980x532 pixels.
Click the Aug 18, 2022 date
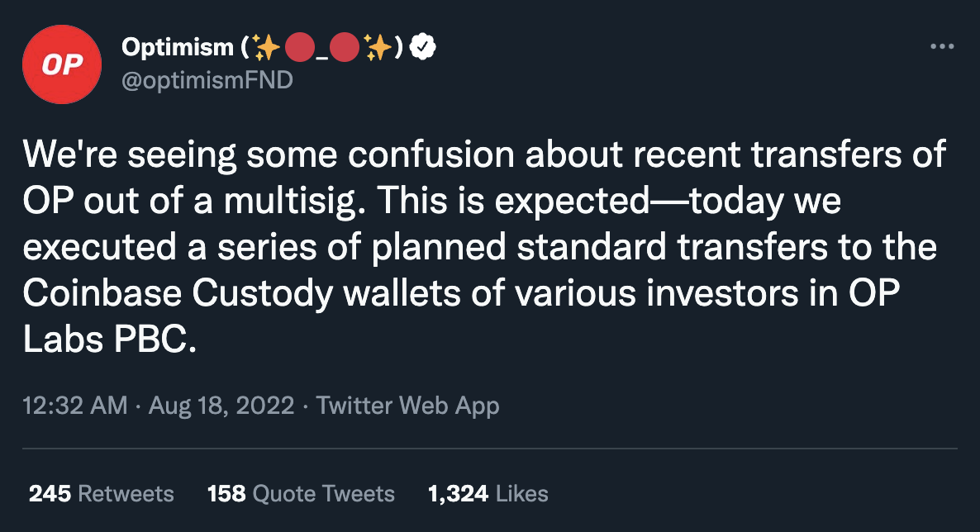pyautogui.click(x=221, y=406)
